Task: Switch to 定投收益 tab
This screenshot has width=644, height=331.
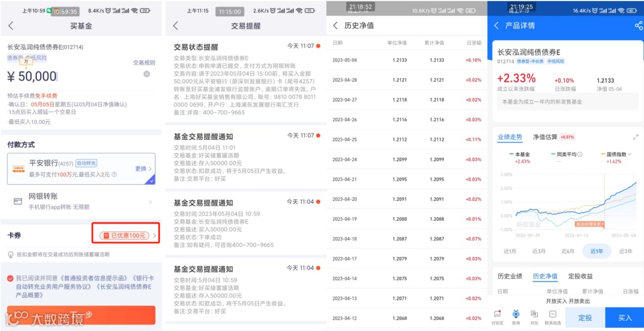Action: point(580,276)
